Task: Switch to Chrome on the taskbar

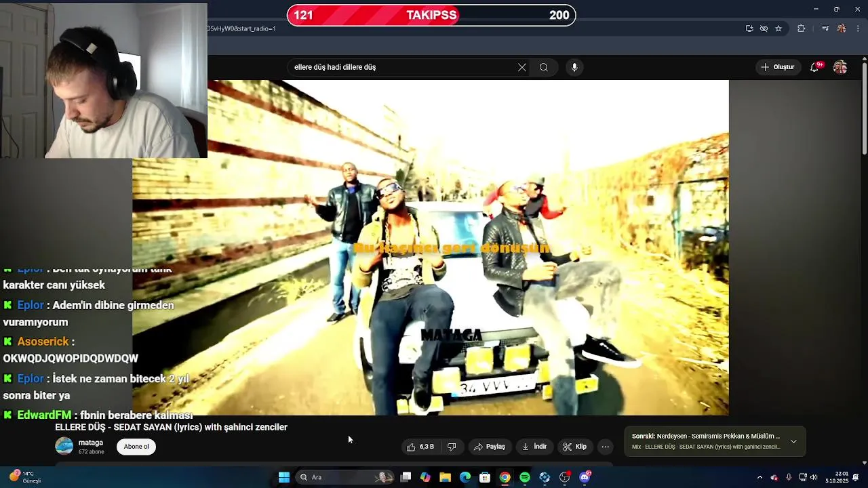Action: click(x=505, y=477)
